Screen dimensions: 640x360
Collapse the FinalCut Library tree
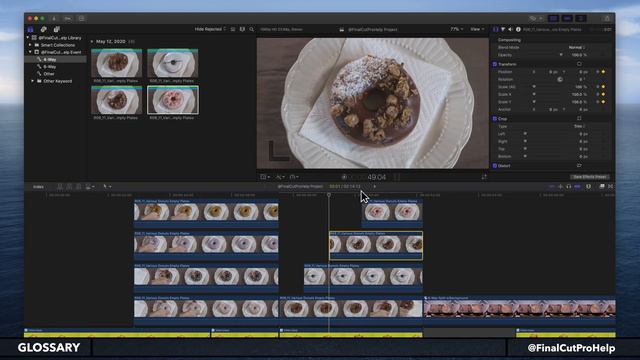[x=28, y=38]
